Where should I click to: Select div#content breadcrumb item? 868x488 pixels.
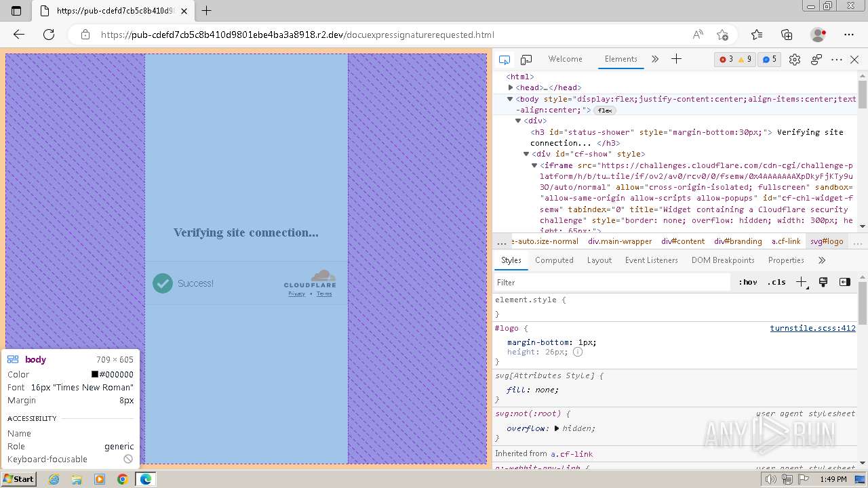[x=683, y=241]
